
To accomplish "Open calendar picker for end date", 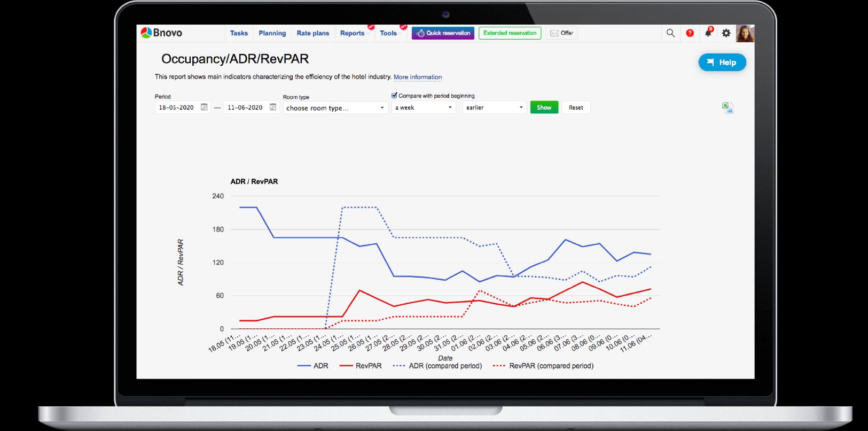I will pos(273,107).
